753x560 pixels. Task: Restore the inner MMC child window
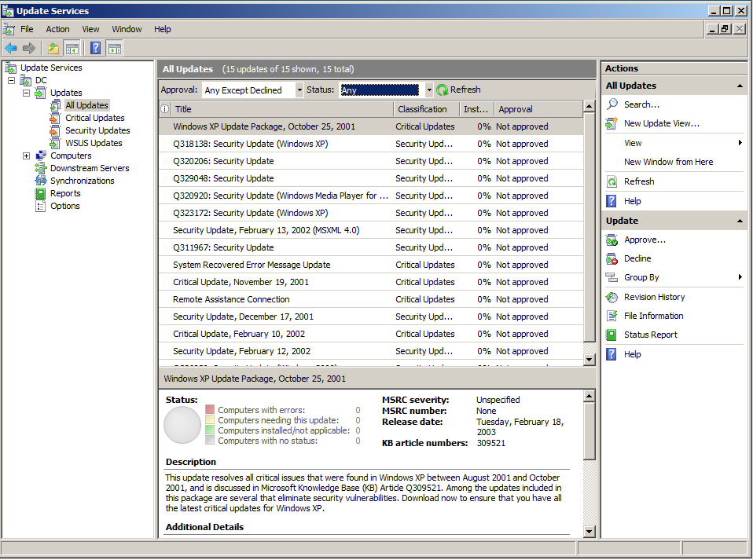725,29
